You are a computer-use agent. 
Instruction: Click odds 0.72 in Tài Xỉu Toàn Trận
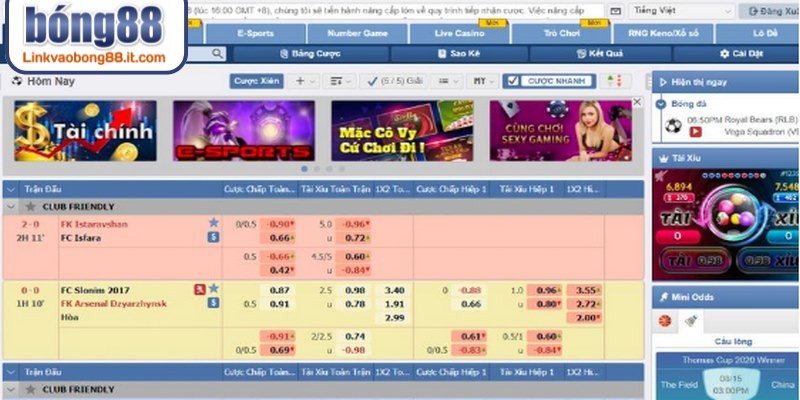point(355,238)
